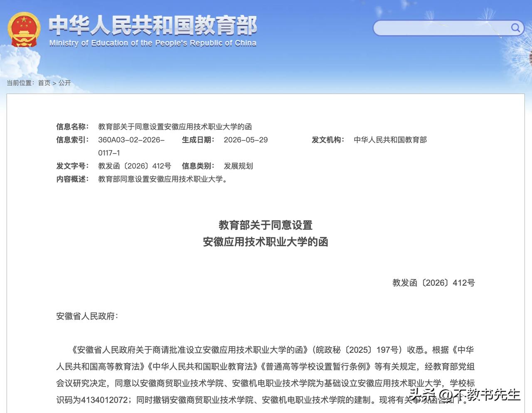
Task: Select the 信息名称 label
Action: coord(72,126)
